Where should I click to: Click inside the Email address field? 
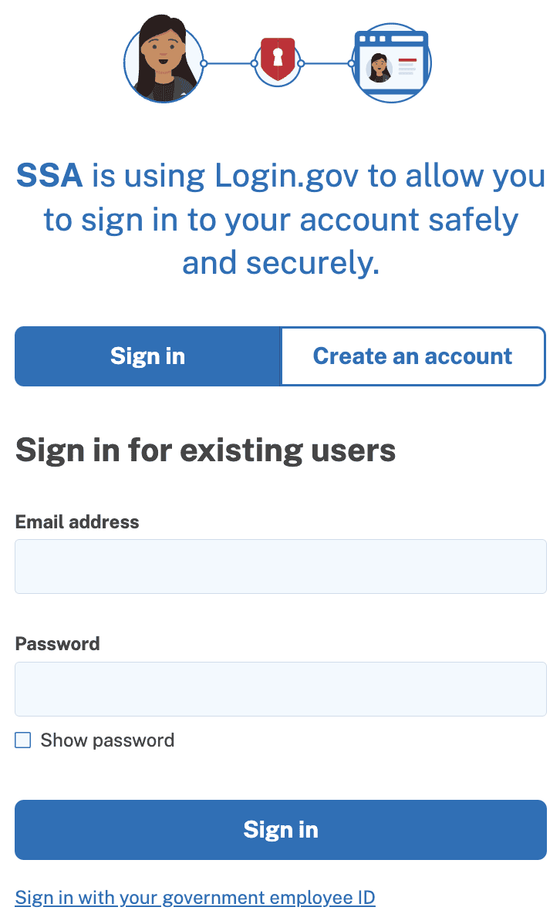[280, 565]
